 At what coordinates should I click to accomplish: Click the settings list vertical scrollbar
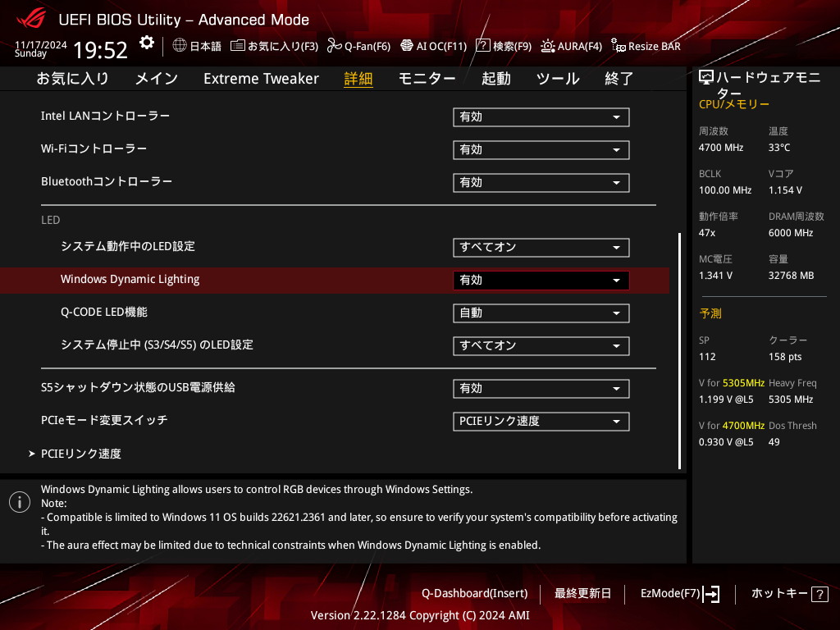[x=680, y=351]
